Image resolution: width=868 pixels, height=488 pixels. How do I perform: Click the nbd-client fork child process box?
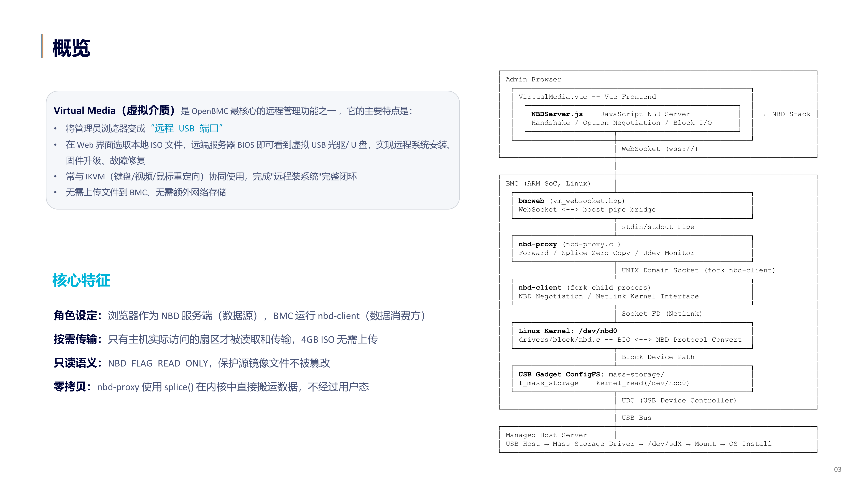(632, 292)
